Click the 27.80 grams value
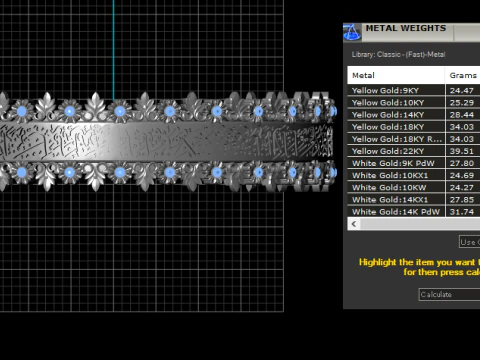The width and height of the screenshot is (480, 360). click(x=462, y=163)
